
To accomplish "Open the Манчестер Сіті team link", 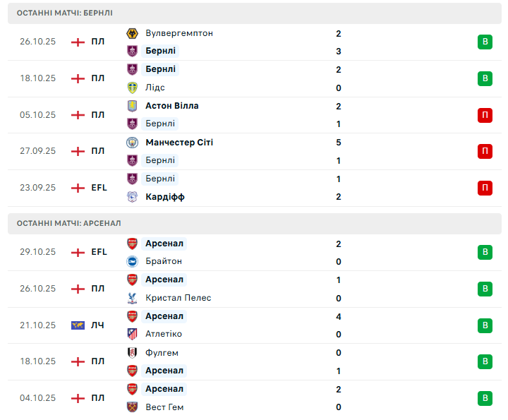I will click(179, 143).
